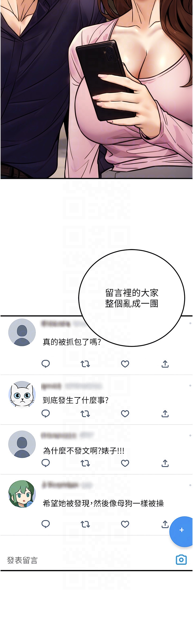Expand the options for the cat avatar comment

(190, 385)
